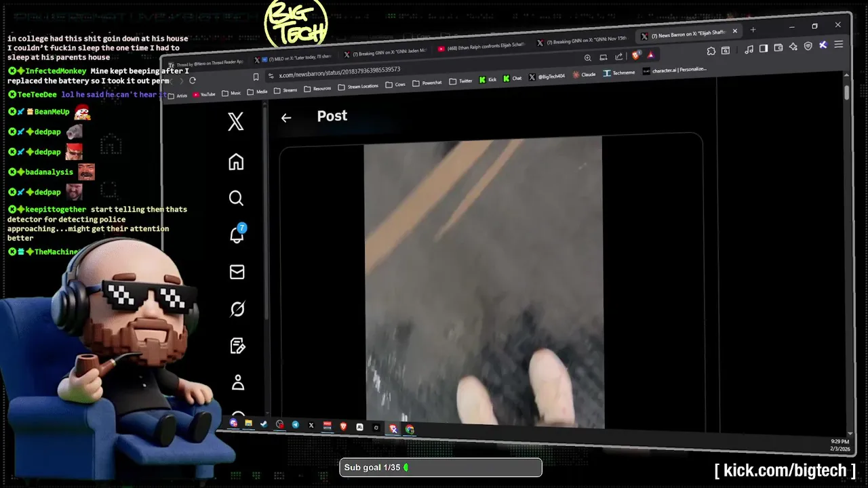The height and width of the screenshot is (488, 868).
Task: Switch to Breaking GNN Jaden tab
Action: pyautogui.click(x=384, y=53)
